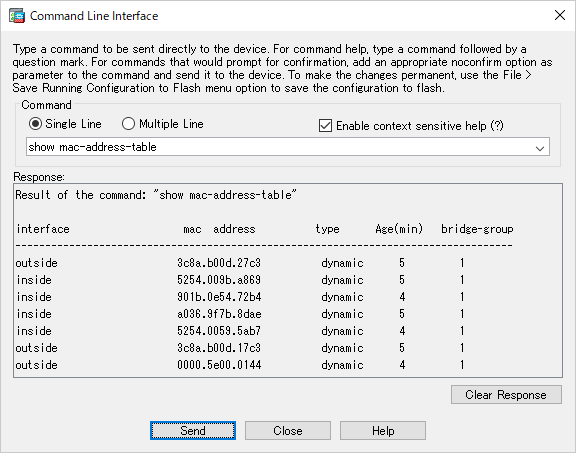Screen dimensions: 576x453
Task: Select the Multiple Line radio button
Action: point(128,124)
